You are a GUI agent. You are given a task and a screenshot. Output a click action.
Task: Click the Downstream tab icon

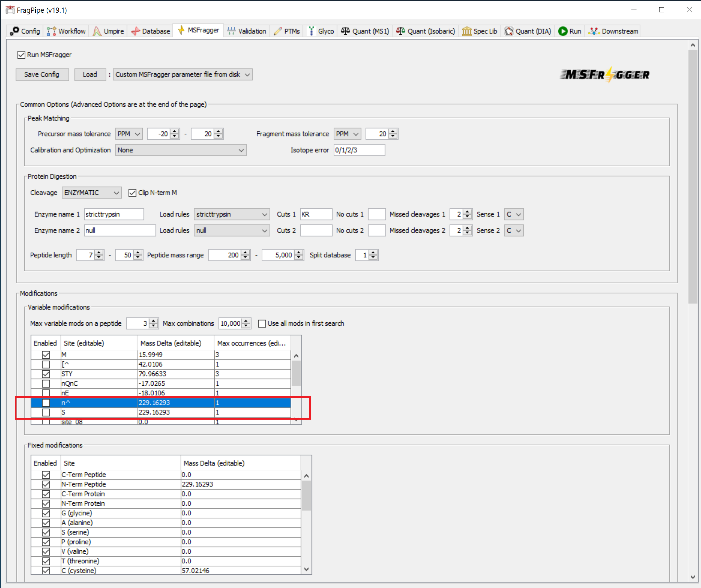[x=594, y=31]
